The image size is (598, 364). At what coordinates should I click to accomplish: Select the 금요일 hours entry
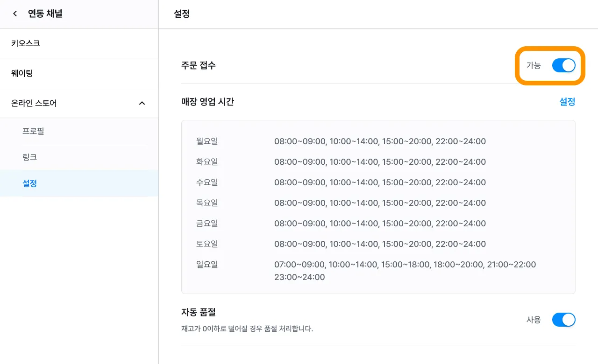(380, 224)
